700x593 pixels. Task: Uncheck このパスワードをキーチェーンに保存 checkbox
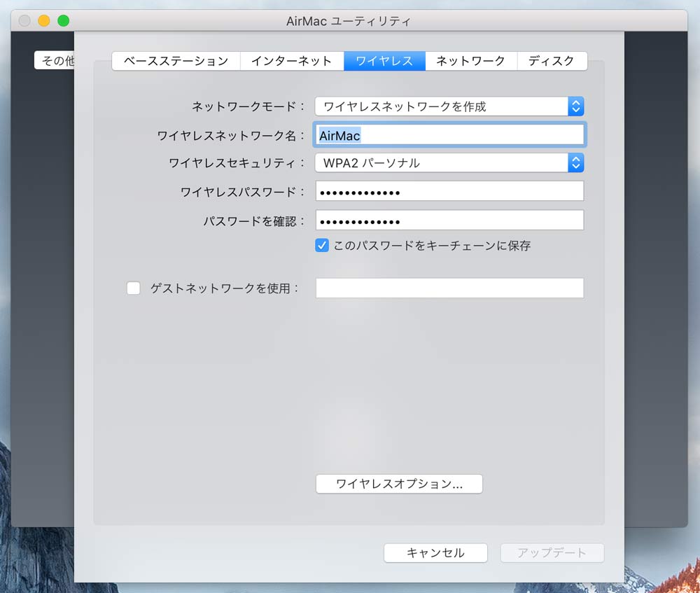(322, 245)
